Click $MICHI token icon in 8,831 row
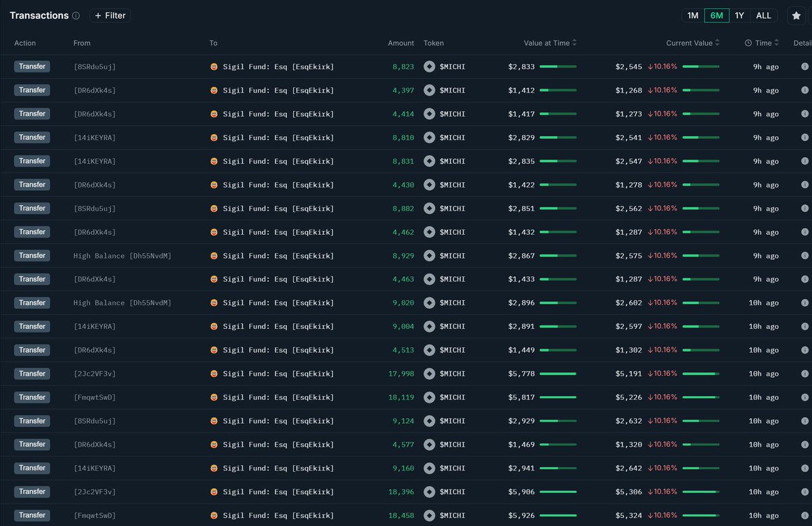The image size is (812, 526). coord(429,161)
